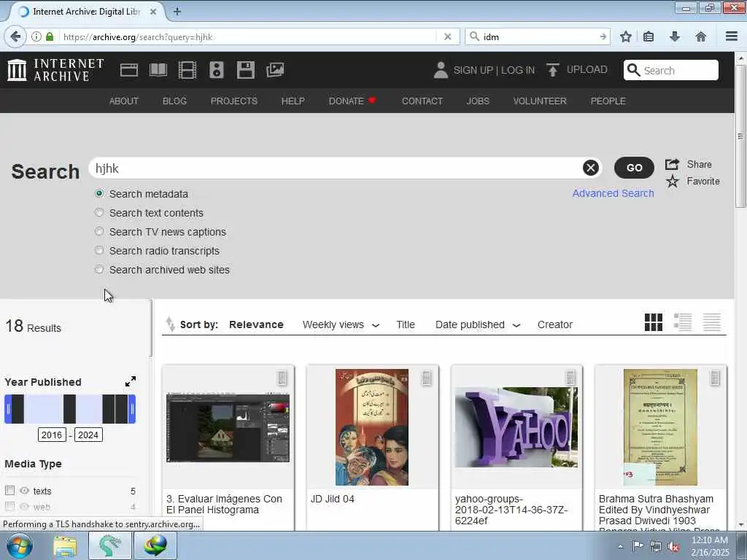Image resolution: width=747 pixels, height=560 pixels.
Task: Click the Upload arrow icon
Action: tap(553, 70)
